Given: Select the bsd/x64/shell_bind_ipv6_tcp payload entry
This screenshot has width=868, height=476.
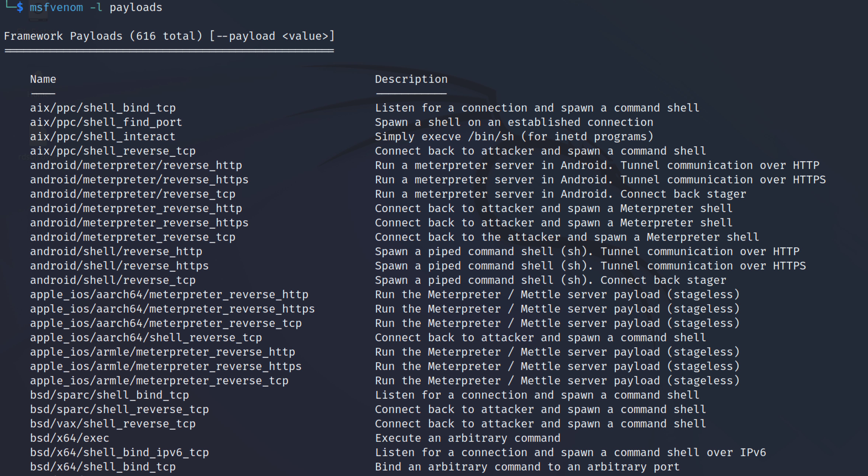Looking at the screenshot, I should tap(119, 452).
